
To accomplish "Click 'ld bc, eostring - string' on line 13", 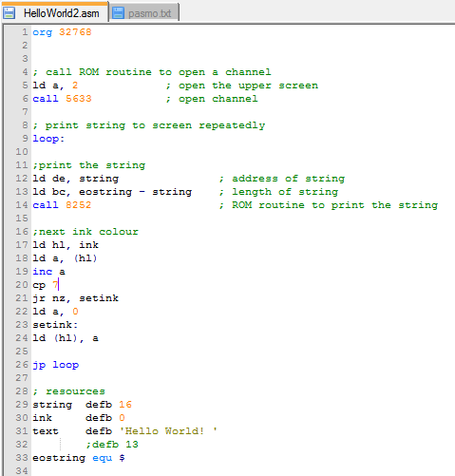I will pos(112,192).
